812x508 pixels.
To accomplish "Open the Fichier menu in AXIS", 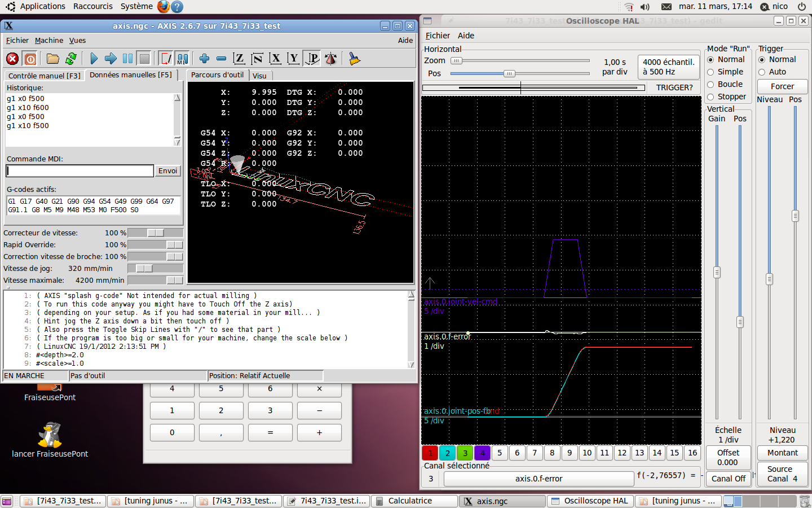I will [x=17, y=41].
